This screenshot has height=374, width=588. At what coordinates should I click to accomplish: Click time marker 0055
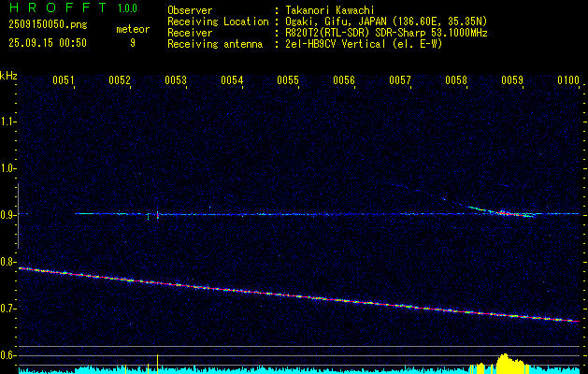[288, 80]
